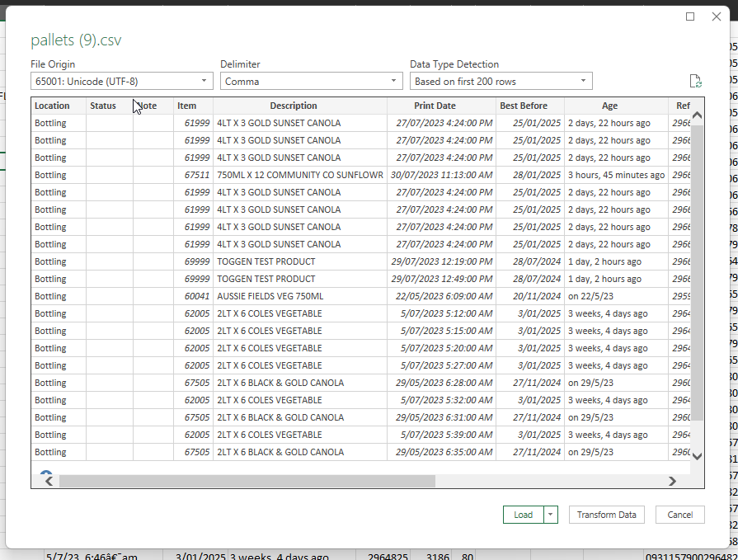The image size is (738, 560).
Task: Click the scroll up arrow of preview
Action: (697, 115)
